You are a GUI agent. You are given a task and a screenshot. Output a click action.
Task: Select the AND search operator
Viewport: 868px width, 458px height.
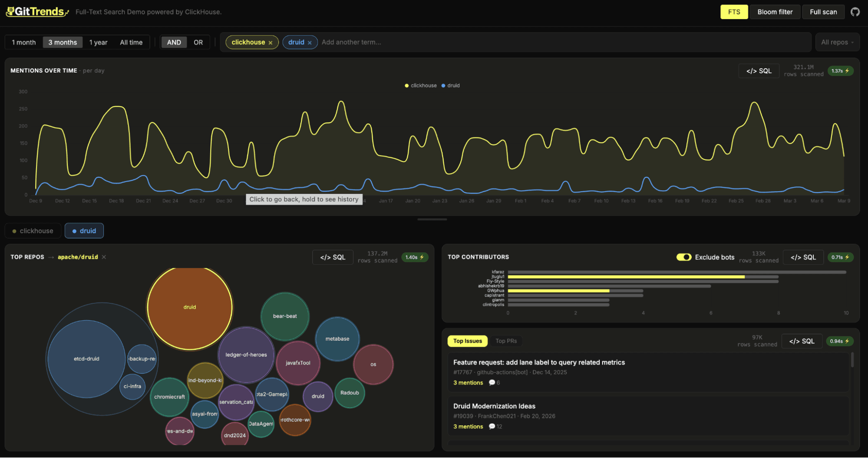coord(174,42)
